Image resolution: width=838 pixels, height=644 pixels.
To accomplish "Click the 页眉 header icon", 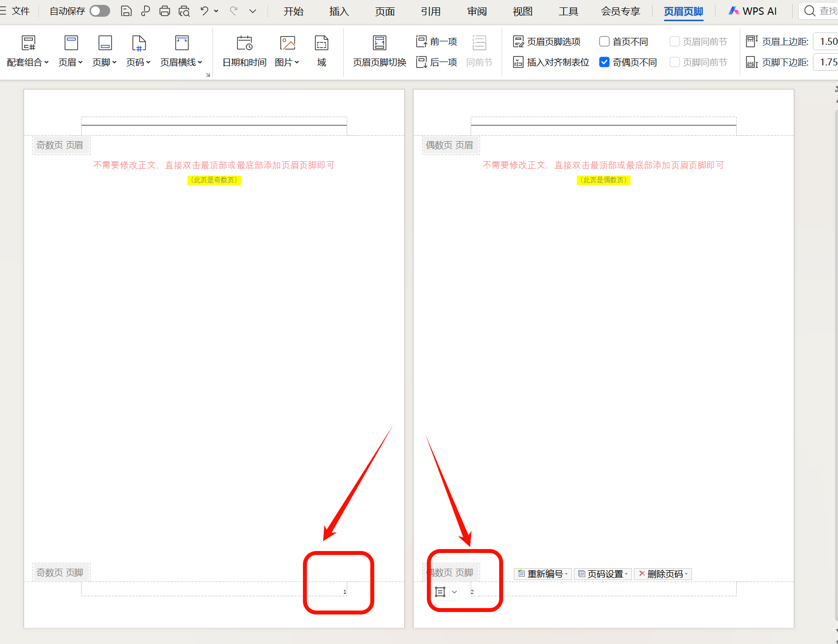I will pos(71,43).
